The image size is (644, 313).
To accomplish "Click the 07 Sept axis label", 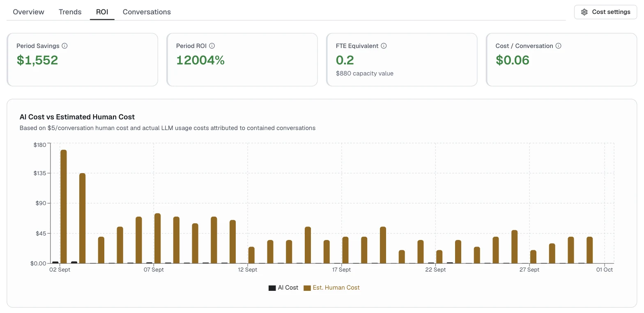I will [x=154, y=270].
